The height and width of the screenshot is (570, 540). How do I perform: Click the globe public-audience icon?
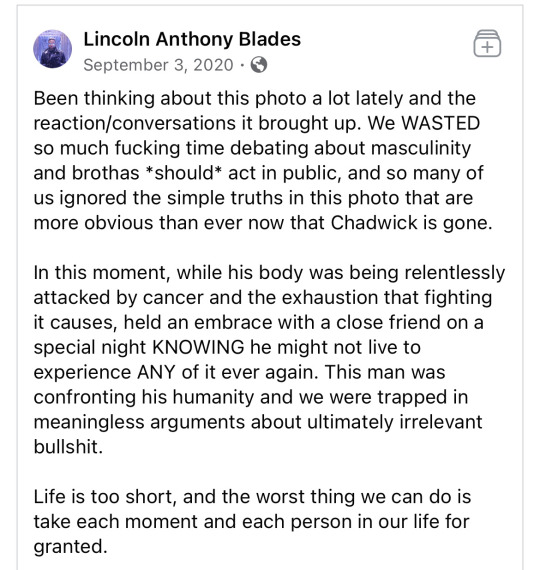(x=259, y=65)
